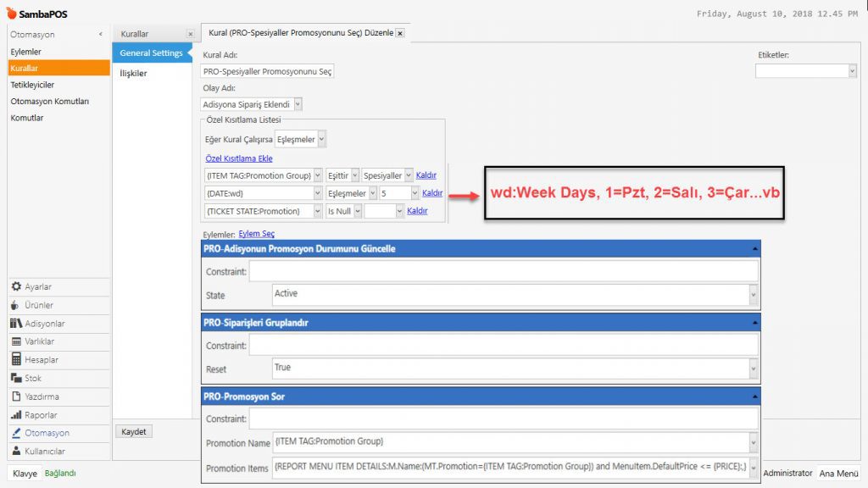The image size is (868, 488).
Task: Open Otomasyon pencil icon
Action: (x=16, y=433)
